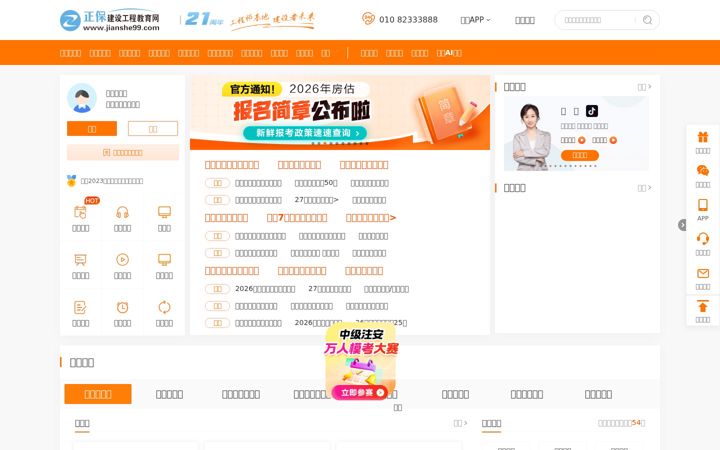This screenshot has width=720, height=450.
Task: Open the news link starting with 27 ending with >
Action: pos(316,200)
